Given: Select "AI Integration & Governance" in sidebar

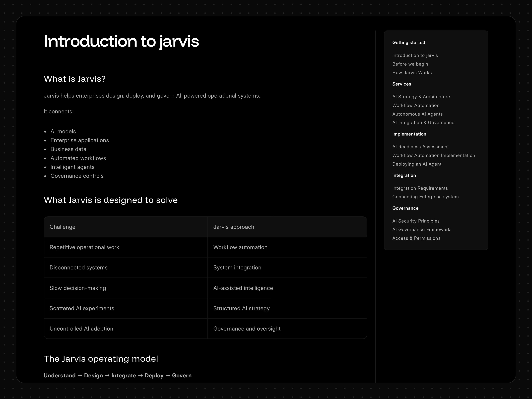Looking at the screenshot, I should tap(423, 123).
